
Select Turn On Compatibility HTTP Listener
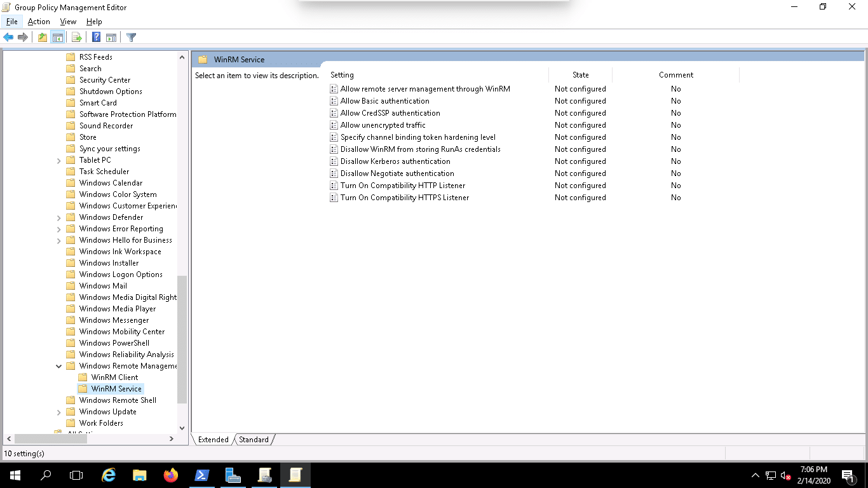click(x=403, y=186)
